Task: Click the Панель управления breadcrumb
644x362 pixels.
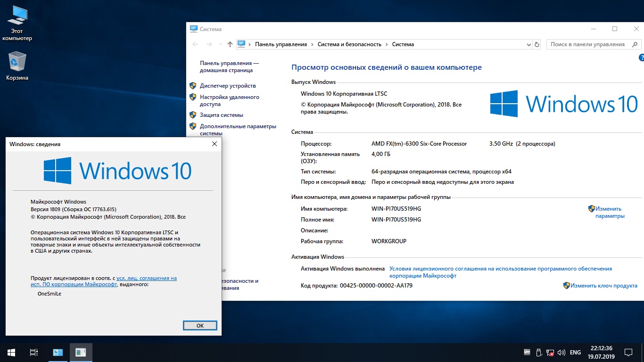Action: [281, 44]
